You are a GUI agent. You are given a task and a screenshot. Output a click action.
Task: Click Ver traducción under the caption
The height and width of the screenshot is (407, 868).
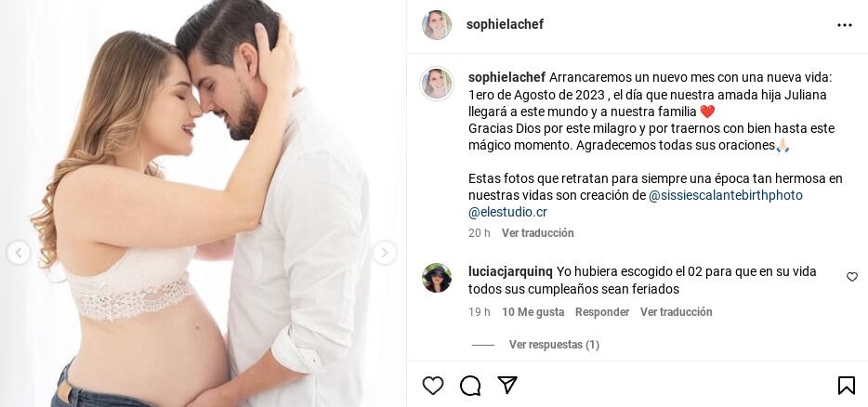pos(537,233)
